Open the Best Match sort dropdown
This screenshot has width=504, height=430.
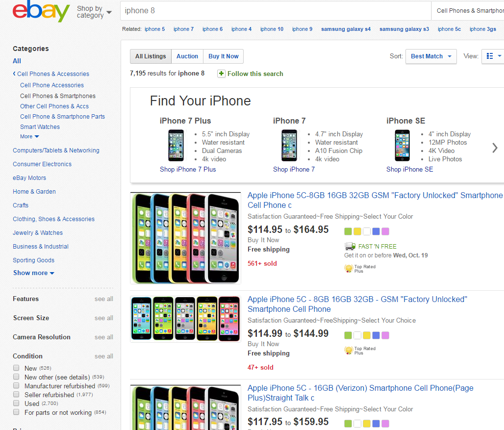pyautogui.click(x=431, y=56)
